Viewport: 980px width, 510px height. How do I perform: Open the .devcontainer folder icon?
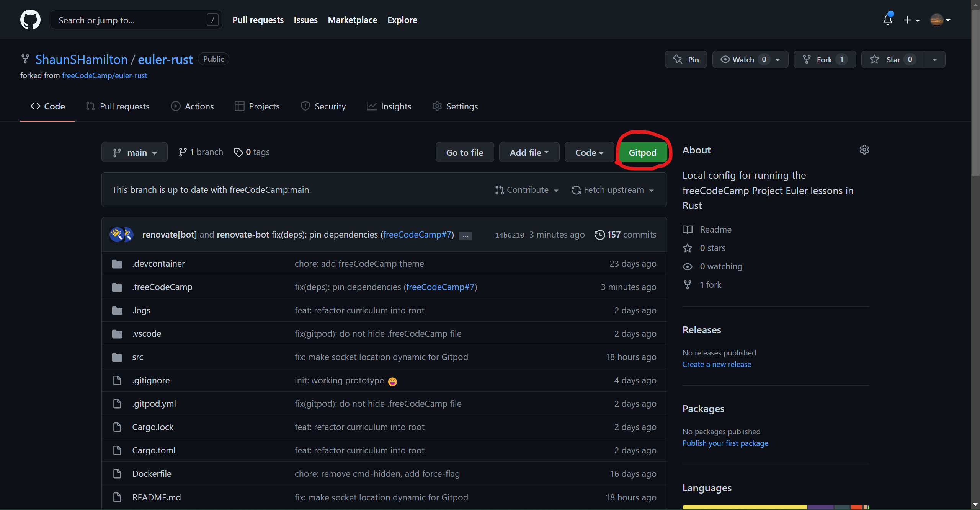click(117, 264)
